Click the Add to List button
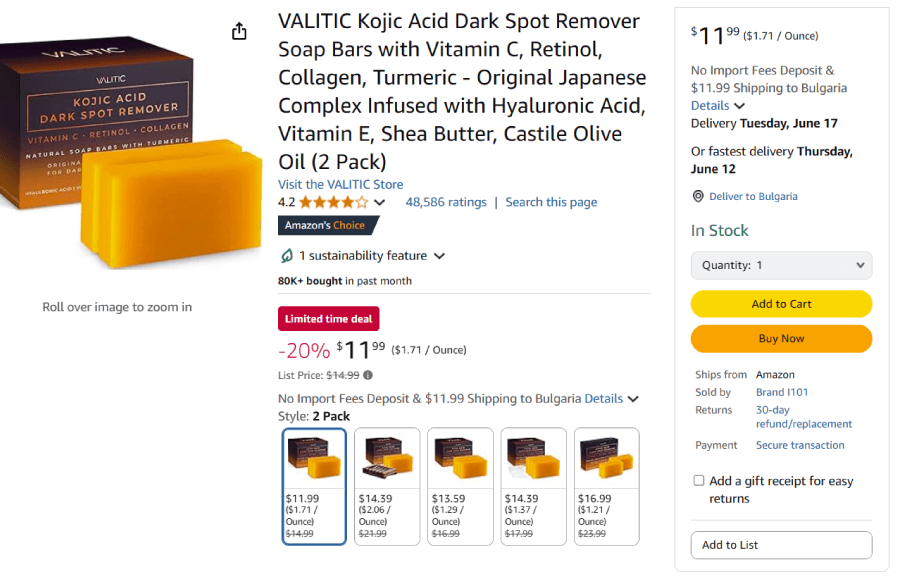This screenshot has height=577, width=900. click(x=781, y=545)
